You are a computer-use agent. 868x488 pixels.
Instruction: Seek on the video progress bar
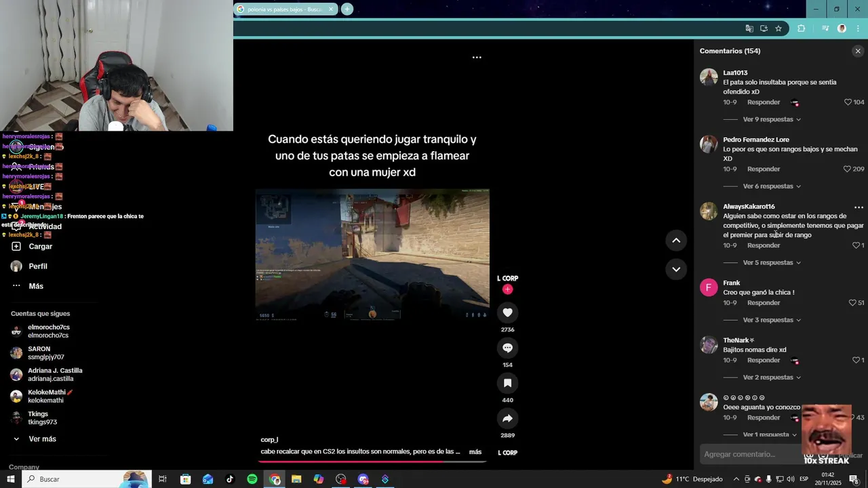pos(373,462)
